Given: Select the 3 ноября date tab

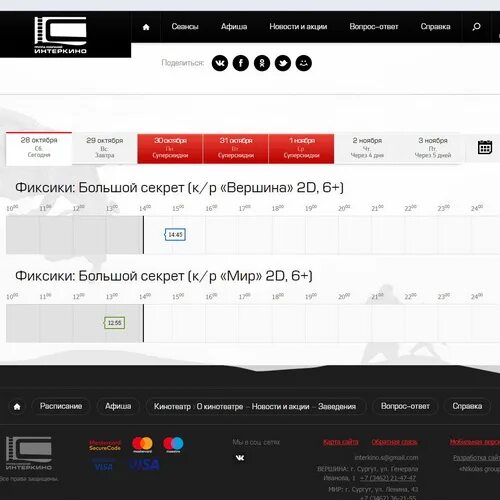Looking at the screenshot, I should pyautogui.click(x=433, y=148).
